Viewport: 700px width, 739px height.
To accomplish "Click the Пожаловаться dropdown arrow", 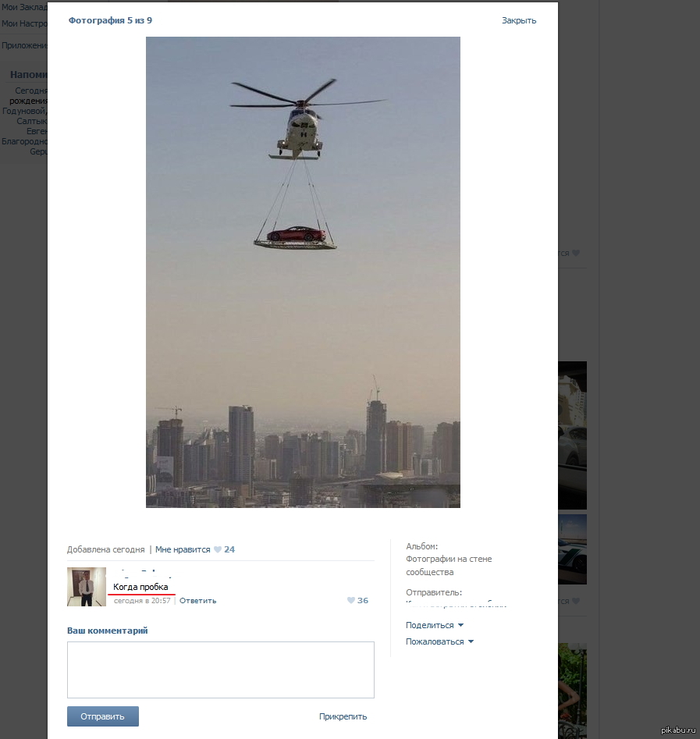I will tap(471, 641).
